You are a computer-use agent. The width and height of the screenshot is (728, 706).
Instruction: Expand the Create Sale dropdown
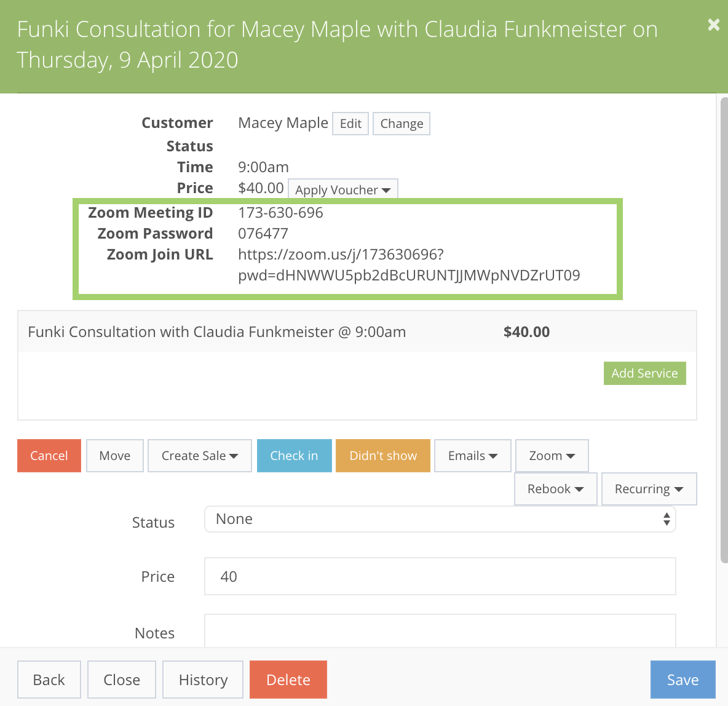[x=200, y=456]
